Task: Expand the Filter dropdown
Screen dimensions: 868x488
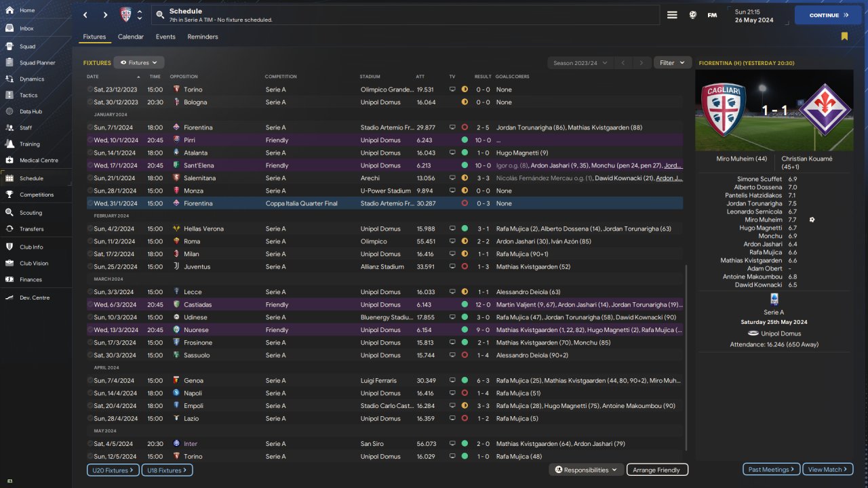Action: (x=673, y=63)
